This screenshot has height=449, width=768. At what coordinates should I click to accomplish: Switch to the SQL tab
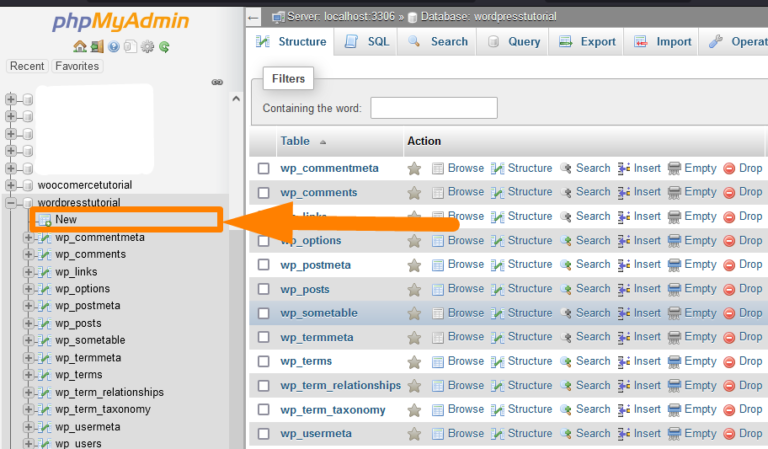pyautogui.click(x=367, y=42)
